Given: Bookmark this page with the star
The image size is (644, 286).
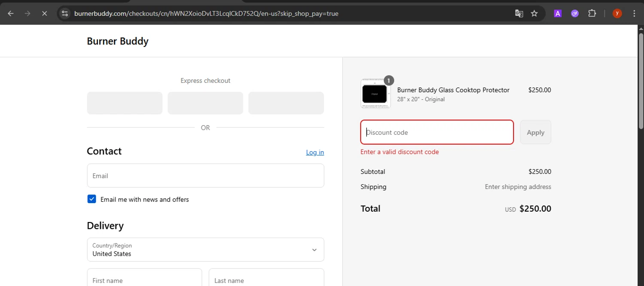Looking at the screenshot, I should coord(534,13).
